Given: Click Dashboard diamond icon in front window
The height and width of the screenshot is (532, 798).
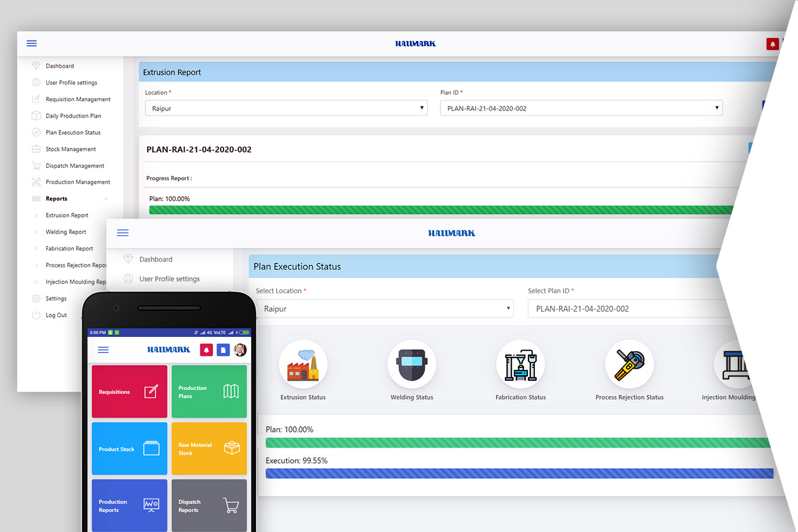Looking at the screenshot, I should [x=128, y=259].
